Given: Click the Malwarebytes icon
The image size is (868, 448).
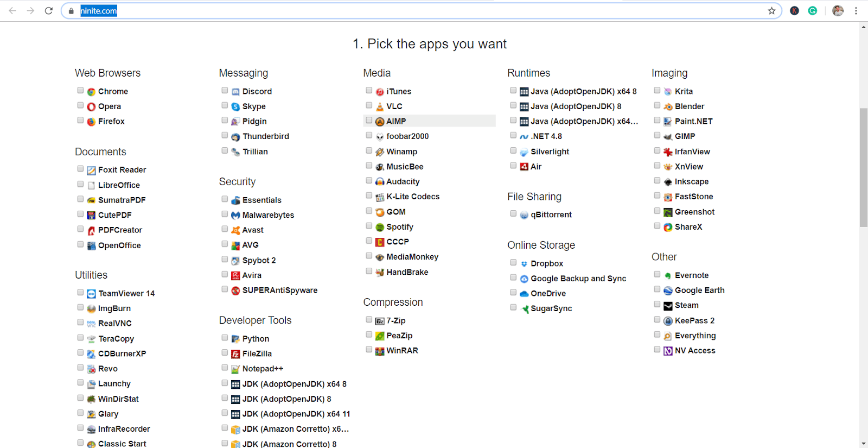Looking at the screenshot, I should (x=235, y=216).
